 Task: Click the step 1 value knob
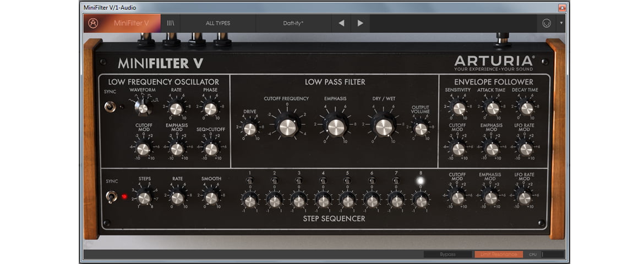(x=250, y=201)
